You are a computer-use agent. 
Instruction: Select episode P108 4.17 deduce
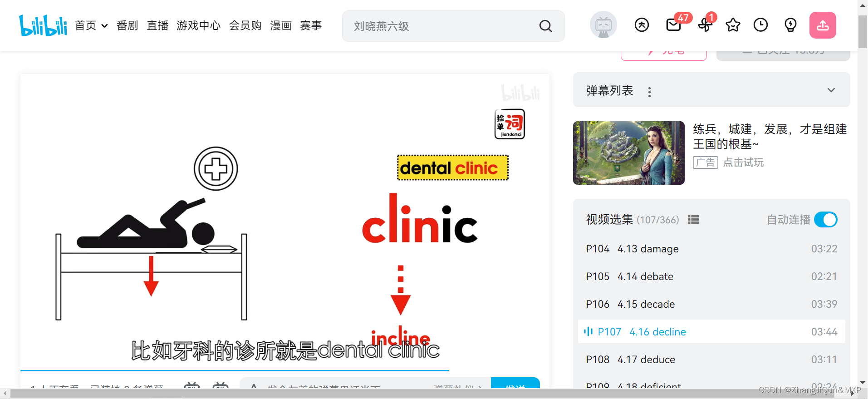click(x=711, y=360)
